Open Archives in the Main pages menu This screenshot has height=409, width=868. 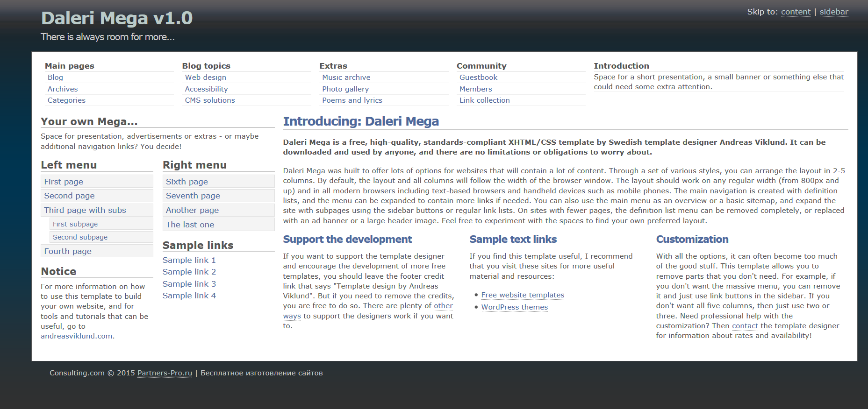[63, 89]
